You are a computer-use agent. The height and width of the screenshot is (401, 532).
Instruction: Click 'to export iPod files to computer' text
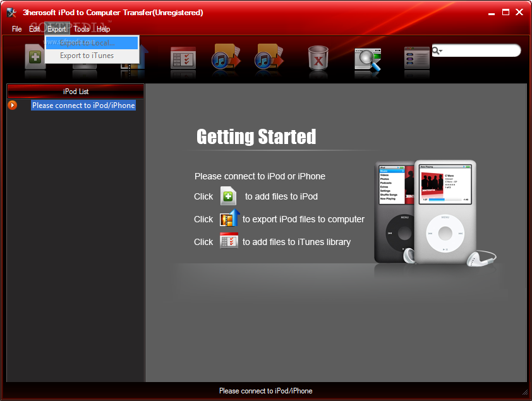coord(303,219)
